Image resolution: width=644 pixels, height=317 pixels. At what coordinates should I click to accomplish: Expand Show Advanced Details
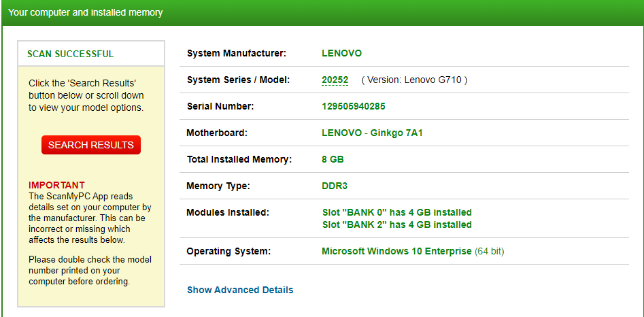[x=240, y=290]
